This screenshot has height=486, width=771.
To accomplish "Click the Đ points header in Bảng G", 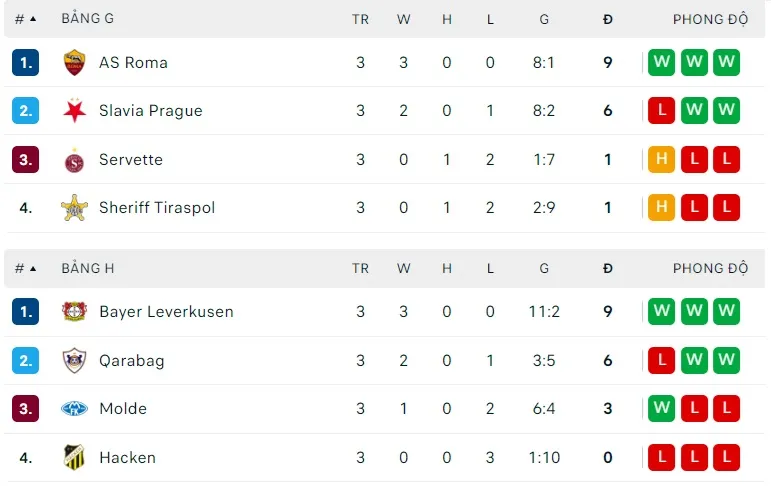I will 608,19.
